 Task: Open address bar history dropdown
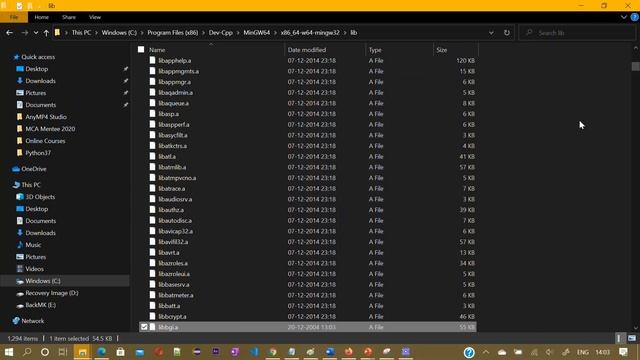[491, 33]
